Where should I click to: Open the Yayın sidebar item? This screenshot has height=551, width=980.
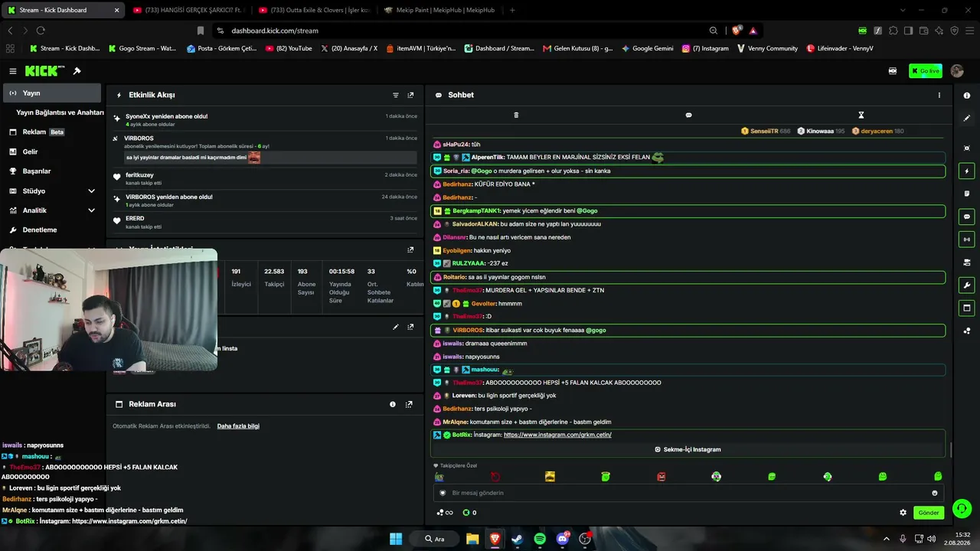[53, 93]
